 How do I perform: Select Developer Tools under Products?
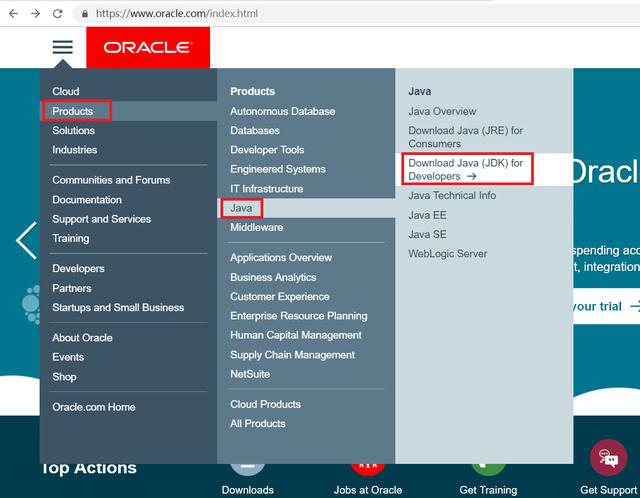click(x=267, y=150)
